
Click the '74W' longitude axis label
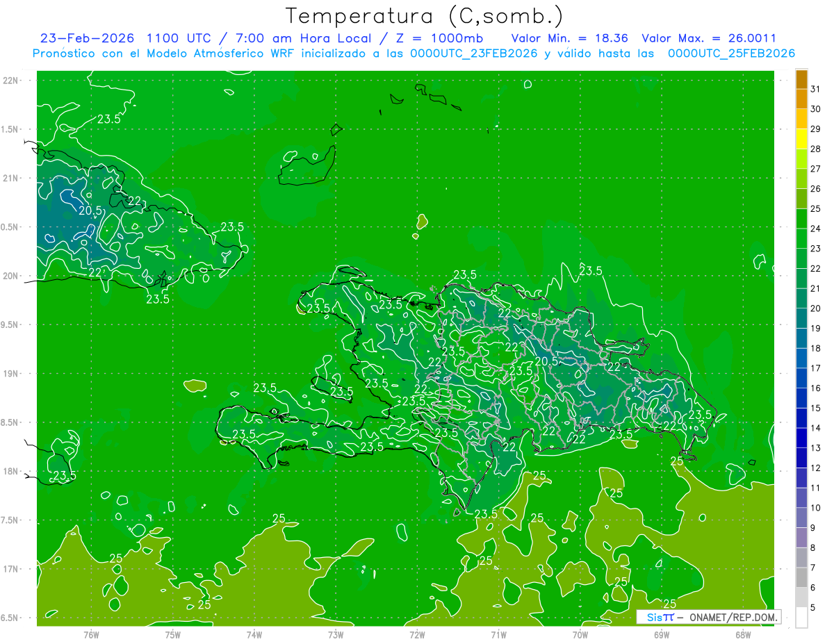[254, 634]
